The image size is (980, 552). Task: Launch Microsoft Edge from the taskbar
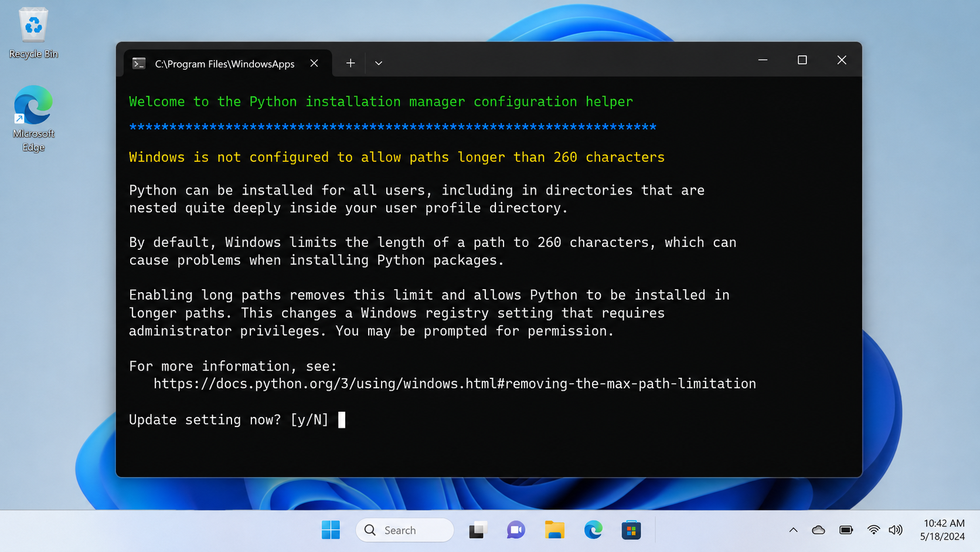[x=593, y=530]
